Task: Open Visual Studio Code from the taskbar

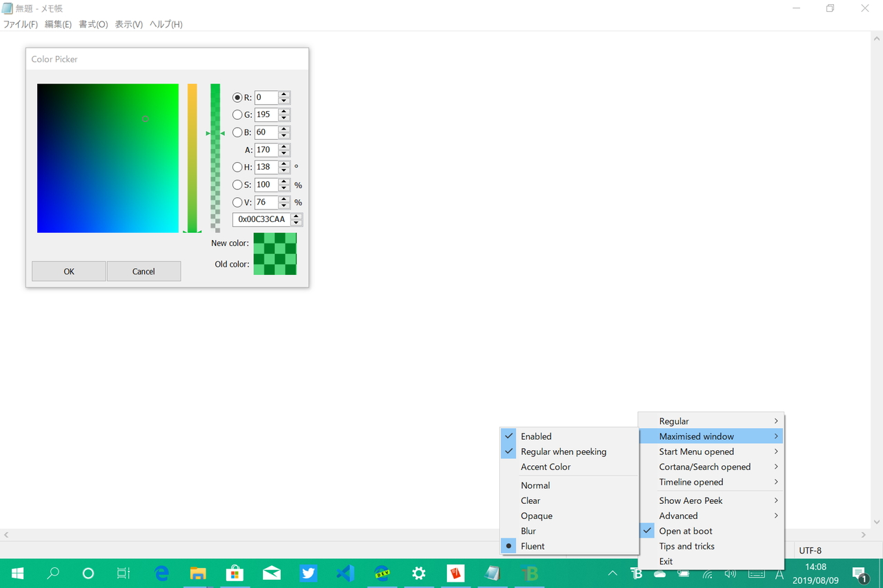Action: click(x=345, y=573)
